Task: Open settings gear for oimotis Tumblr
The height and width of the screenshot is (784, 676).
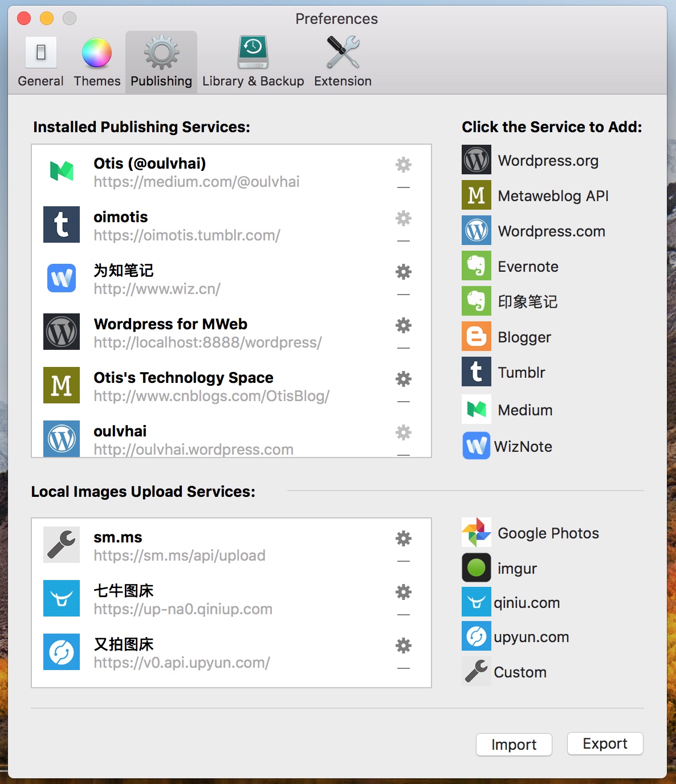Action: pyautogui.click(x=404, y=218)
